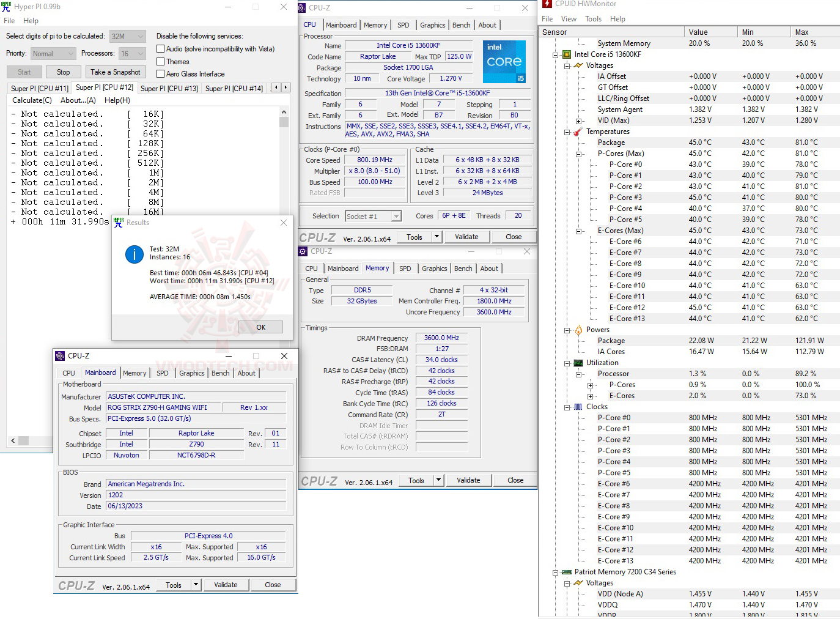Viewport: 840px width, 619px height.
Task: Open the View menu in HWMonitor
Action: click(x=569, y=19)
